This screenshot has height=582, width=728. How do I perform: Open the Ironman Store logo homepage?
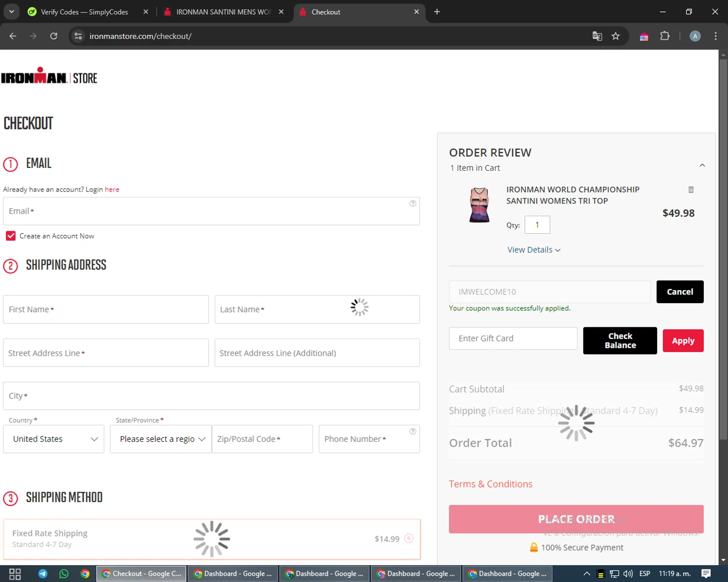click(49, 76)
